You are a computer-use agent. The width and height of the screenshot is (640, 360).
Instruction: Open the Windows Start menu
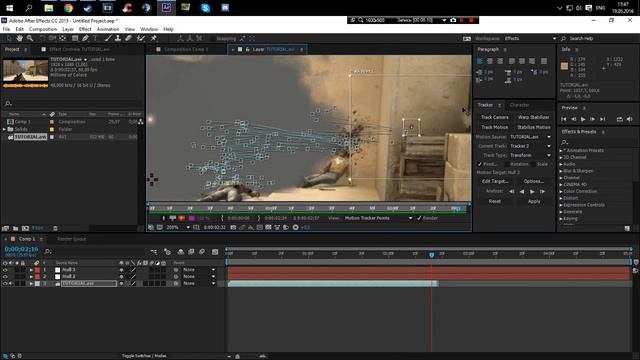coord(9,8)
